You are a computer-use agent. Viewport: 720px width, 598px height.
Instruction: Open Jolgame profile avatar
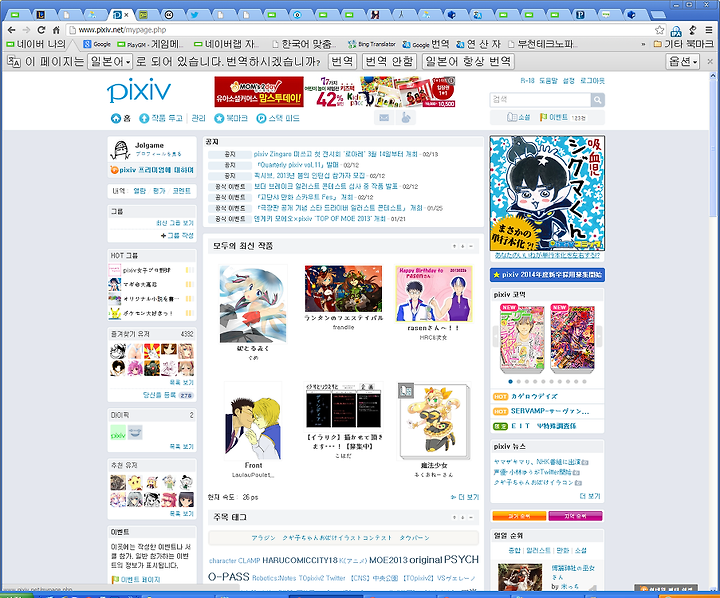point(120,149)
